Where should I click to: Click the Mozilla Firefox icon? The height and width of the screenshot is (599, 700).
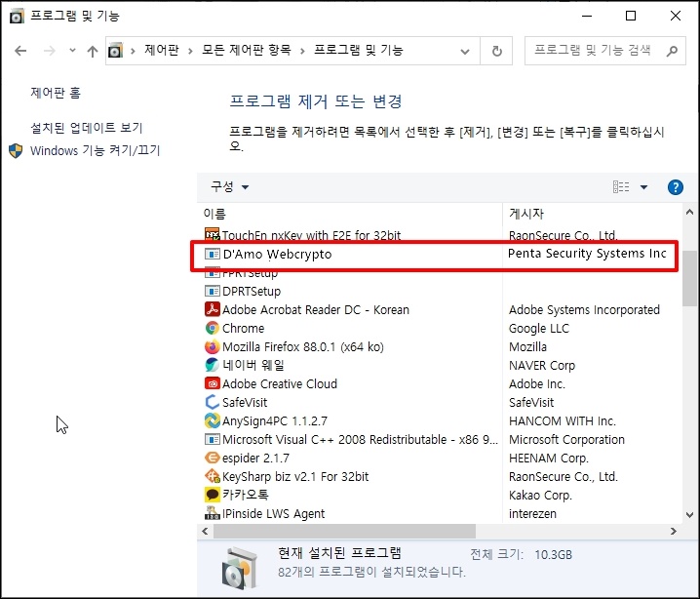213,346
